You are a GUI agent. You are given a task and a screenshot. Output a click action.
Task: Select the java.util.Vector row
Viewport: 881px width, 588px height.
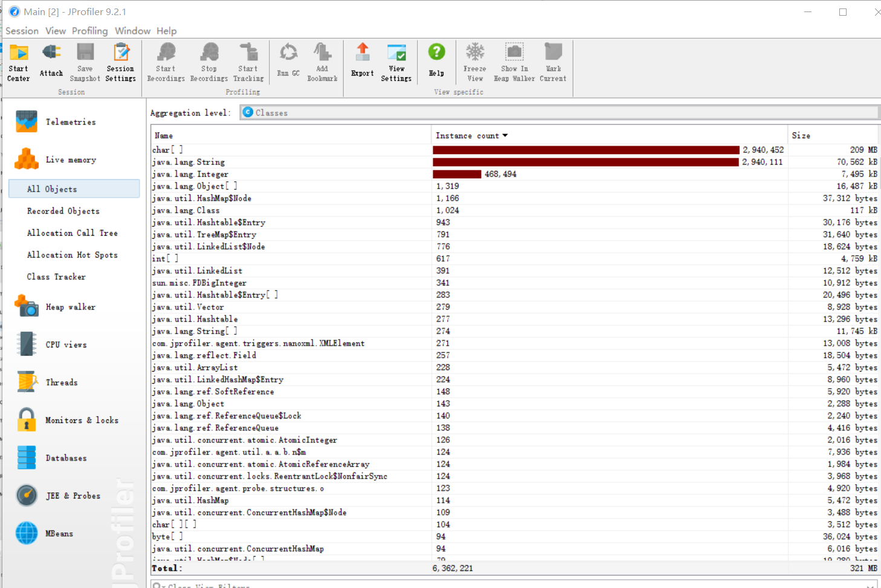[515, 307]
